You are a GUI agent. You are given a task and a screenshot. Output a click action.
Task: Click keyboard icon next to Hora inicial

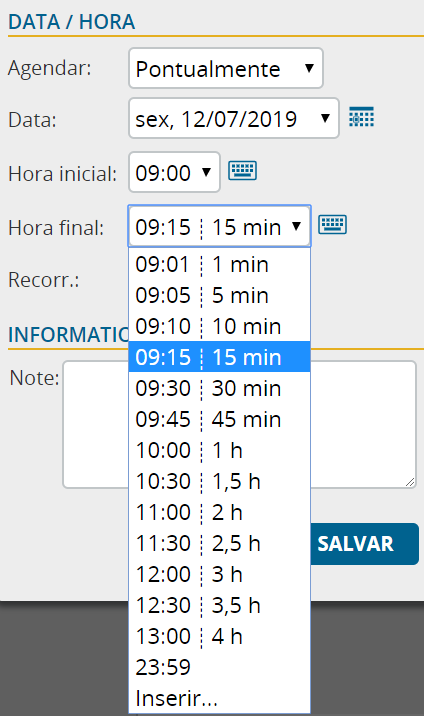pyautogui.click(x=242, y=170)
